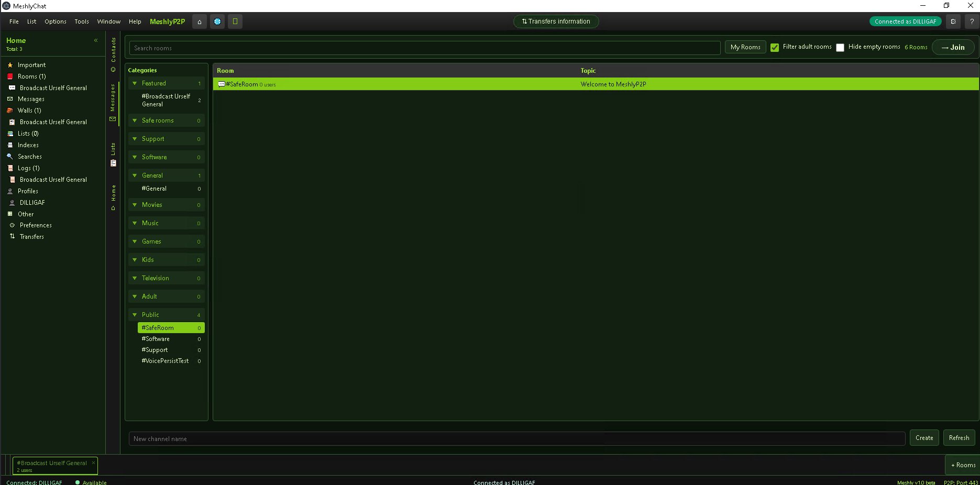Collapse the Movies category
Screen dimensions: 980x485
tap(135, 205)
